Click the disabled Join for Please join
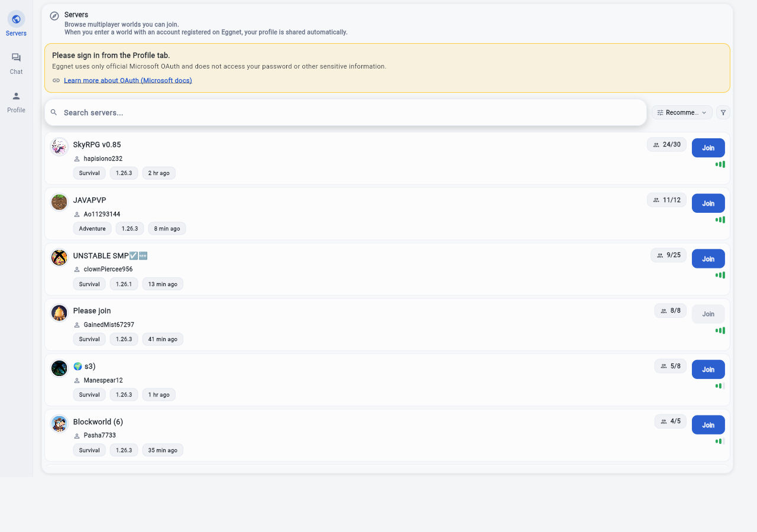 pyautogui.click(x=708, y=314)
